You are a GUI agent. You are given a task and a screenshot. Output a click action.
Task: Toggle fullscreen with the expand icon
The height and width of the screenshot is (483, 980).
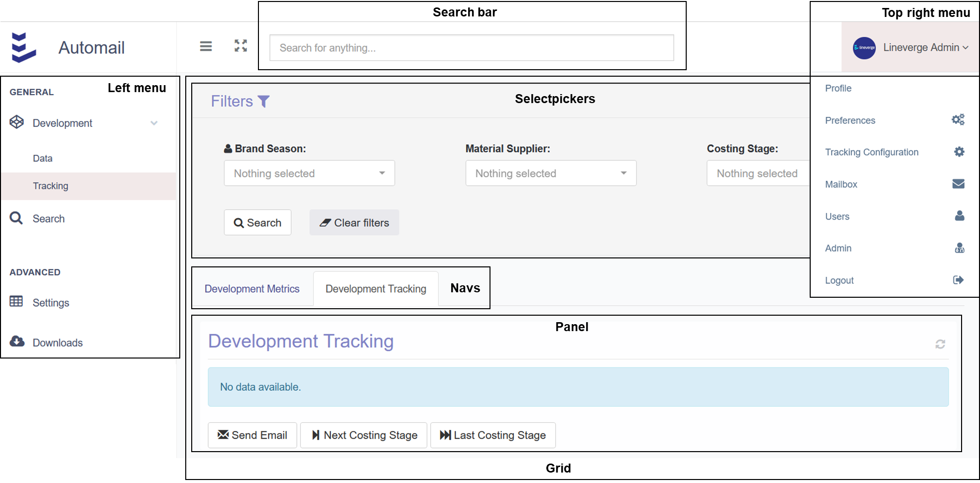241,46
